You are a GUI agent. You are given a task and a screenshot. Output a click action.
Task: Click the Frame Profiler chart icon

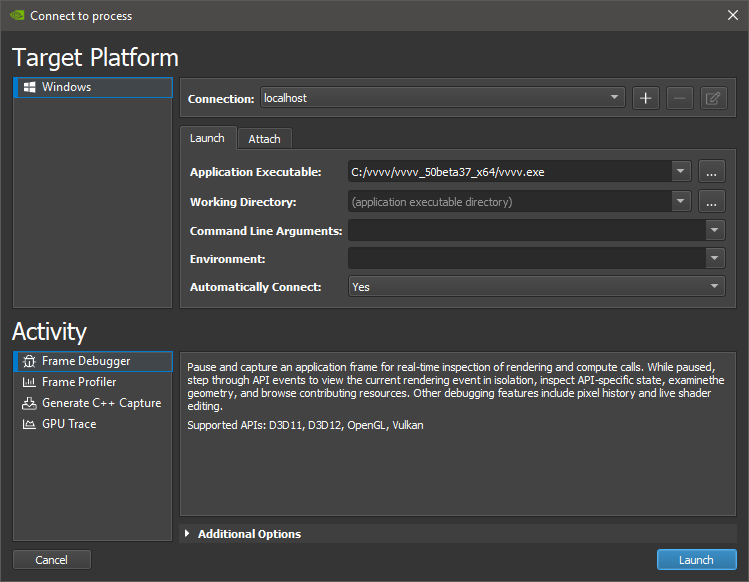(x=29, y=382)
